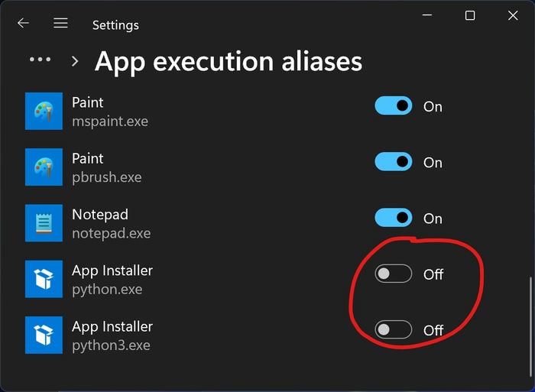Enable the python.exe alias toggle
Viewport: 535px width, 392px height.
(394, 274)
